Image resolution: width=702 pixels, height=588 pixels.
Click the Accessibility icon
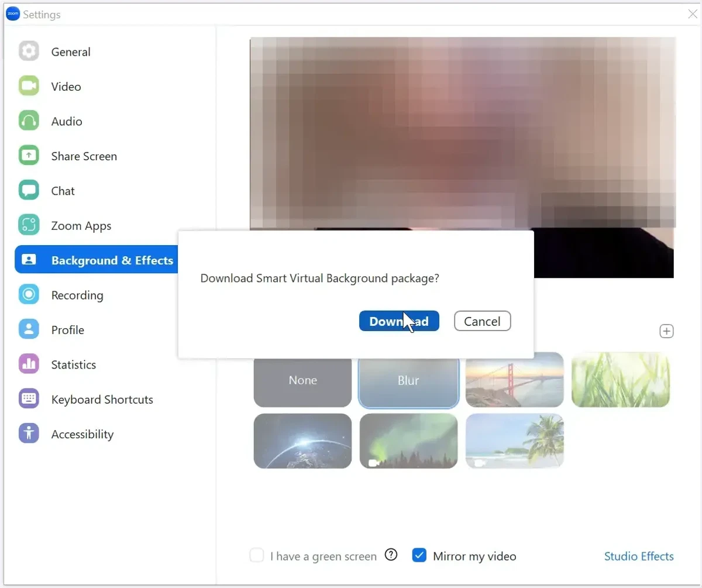pyautogui.click(x=29, y=434)
